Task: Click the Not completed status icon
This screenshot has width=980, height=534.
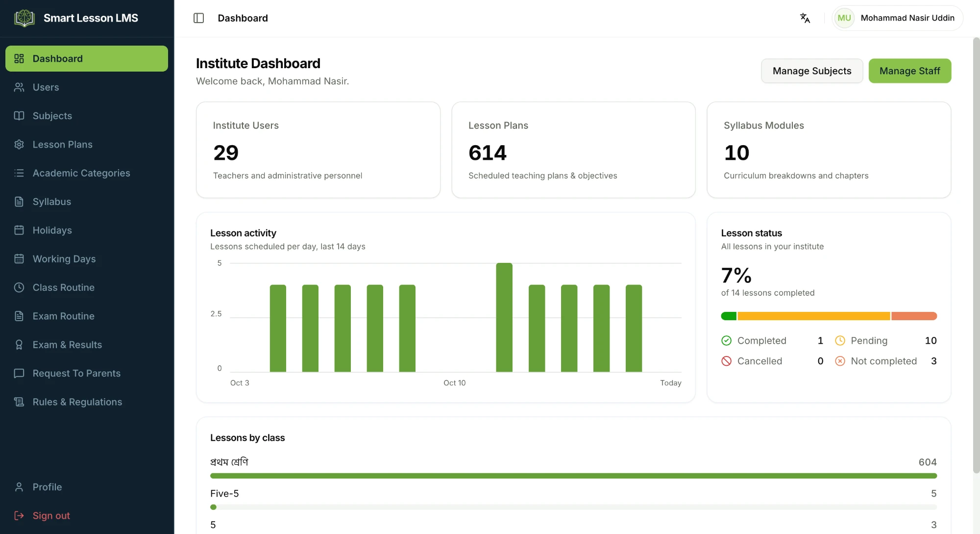Action: (840, 361)
